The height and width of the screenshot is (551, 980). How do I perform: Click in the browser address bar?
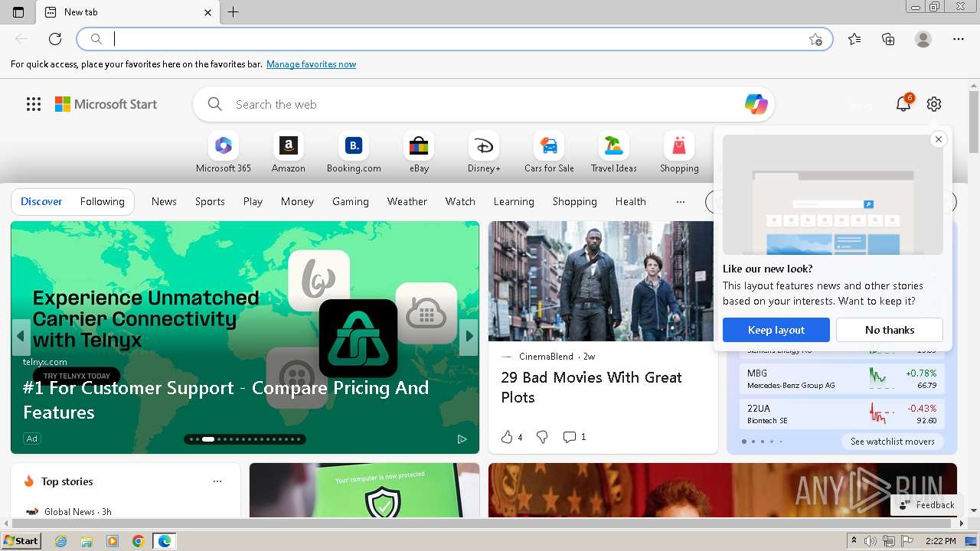point(455,39)
